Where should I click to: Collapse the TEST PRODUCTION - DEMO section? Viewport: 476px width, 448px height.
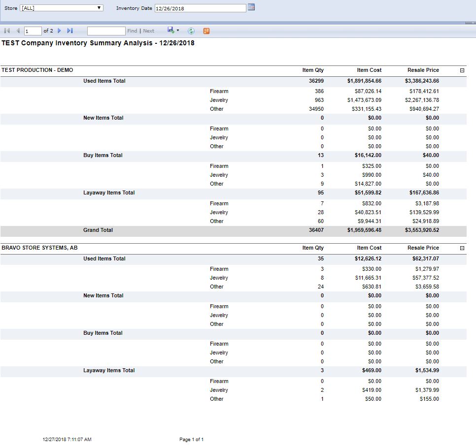462,70
